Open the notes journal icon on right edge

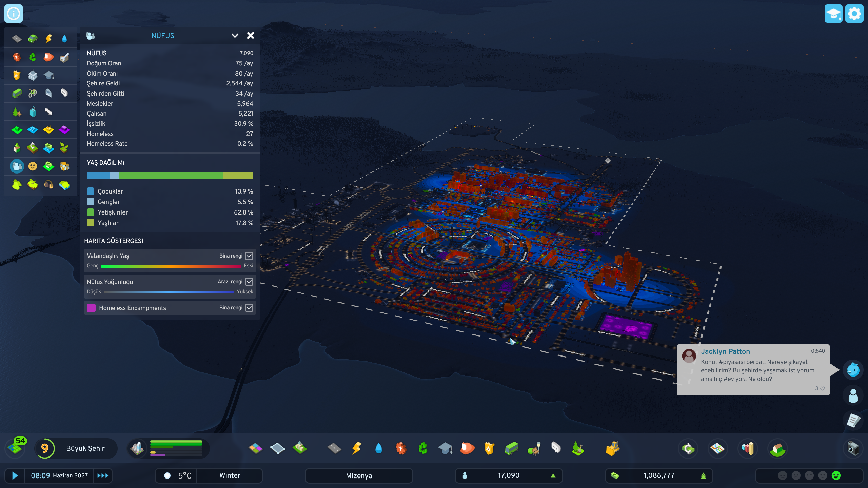click(x=853, y=421)
